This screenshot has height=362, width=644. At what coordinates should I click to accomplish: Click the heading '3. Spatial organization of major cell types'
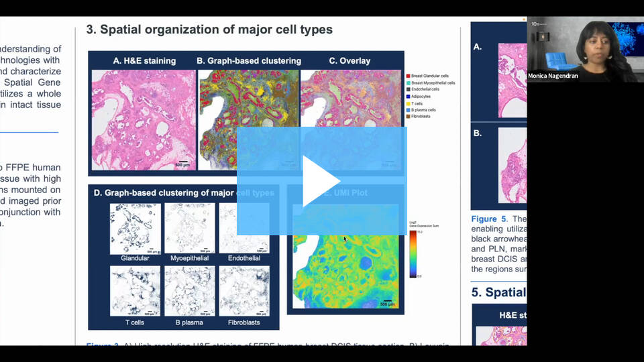tap(209, 29)
